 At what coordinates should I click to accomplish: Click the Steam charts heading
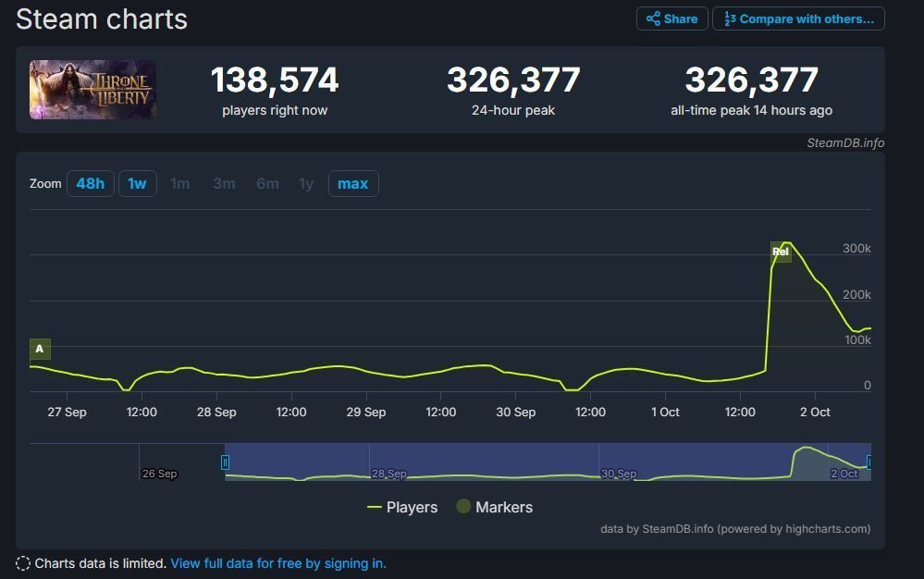coord(102,18)
